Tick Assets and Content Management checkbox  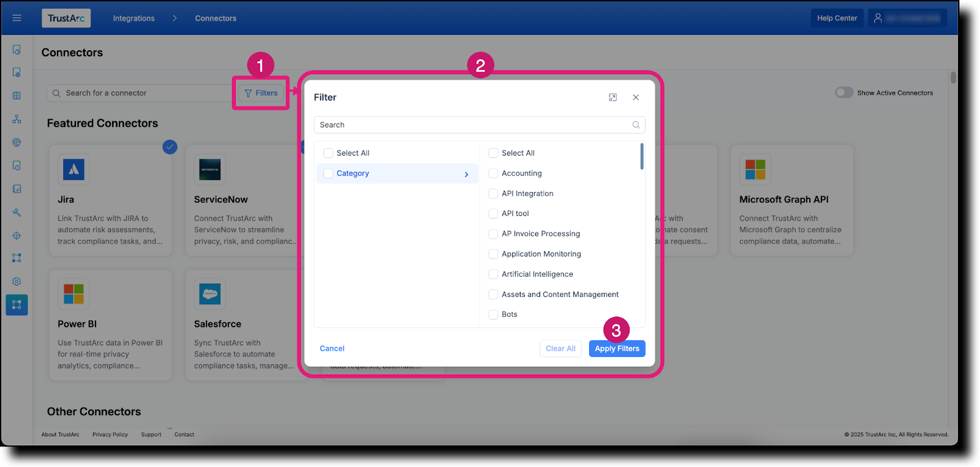pos(493,294)
